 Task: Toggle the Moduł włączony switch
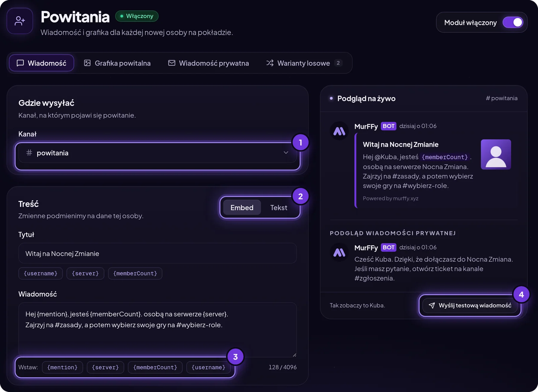pyautogui.click(x=513, y=22)
